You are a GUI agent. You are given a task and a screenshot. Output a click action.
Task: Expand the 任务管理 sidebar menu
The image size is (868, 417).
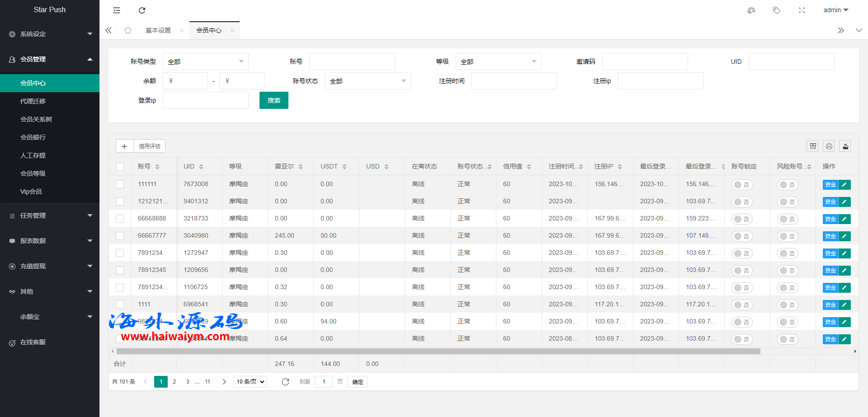click(x=50, y=216)
